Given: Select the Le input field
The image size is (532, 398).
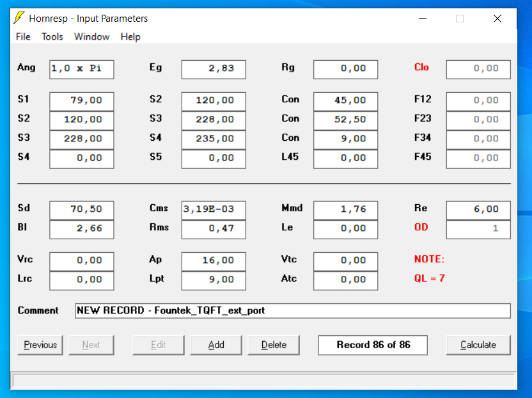Looking at the screenshot, I should click(346, 230).
